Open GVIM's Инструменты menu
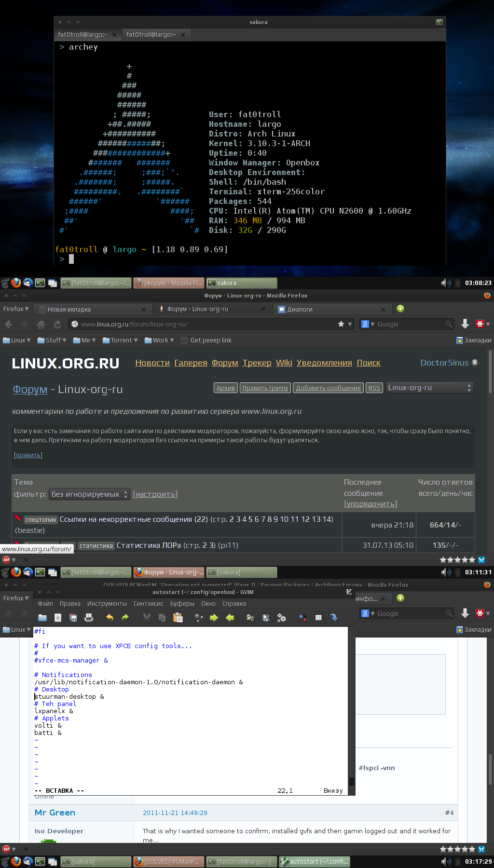Image resolution: width=494 pixels, height=868 pixels. 107,604
